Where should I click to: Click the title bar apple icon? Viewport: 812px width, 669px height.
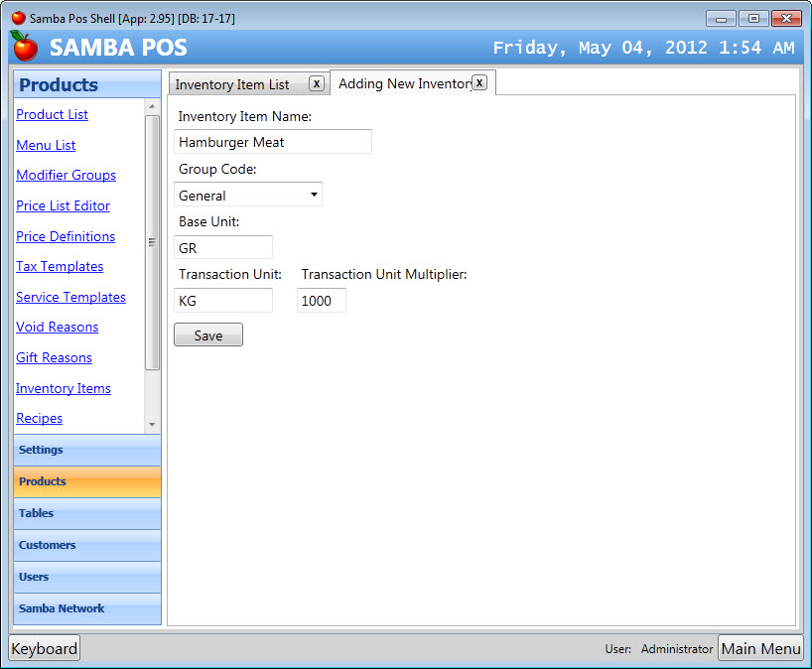tap(19, 18)
